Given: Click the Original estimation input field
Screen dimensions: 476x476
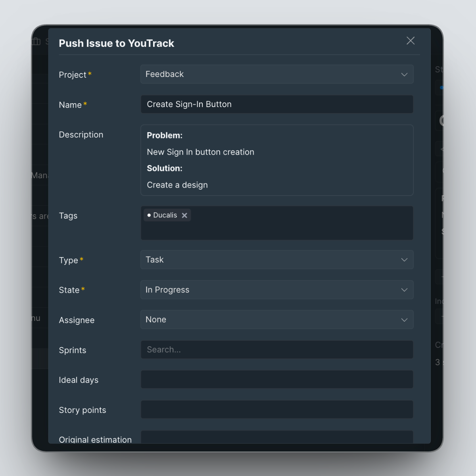Looking at the screenshot, I should (276, 437).
